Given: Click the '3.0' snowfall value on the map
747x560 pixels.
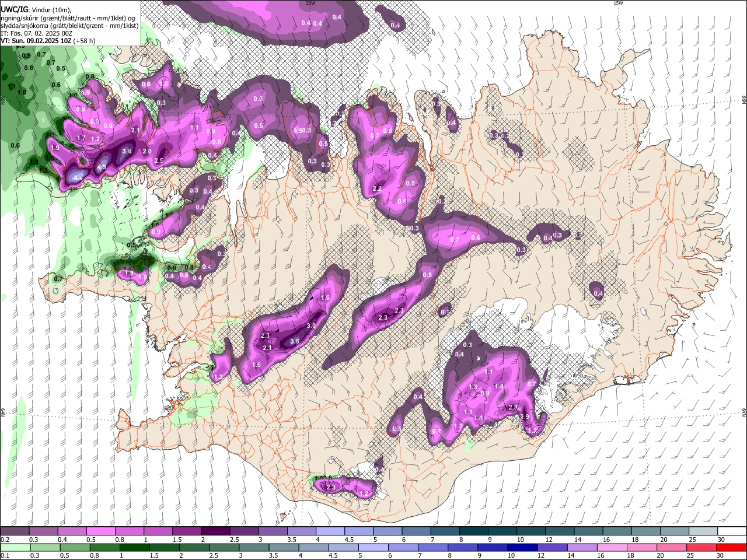Looking at the screenshot, I should pyautogui.click(x=311, y=326).
